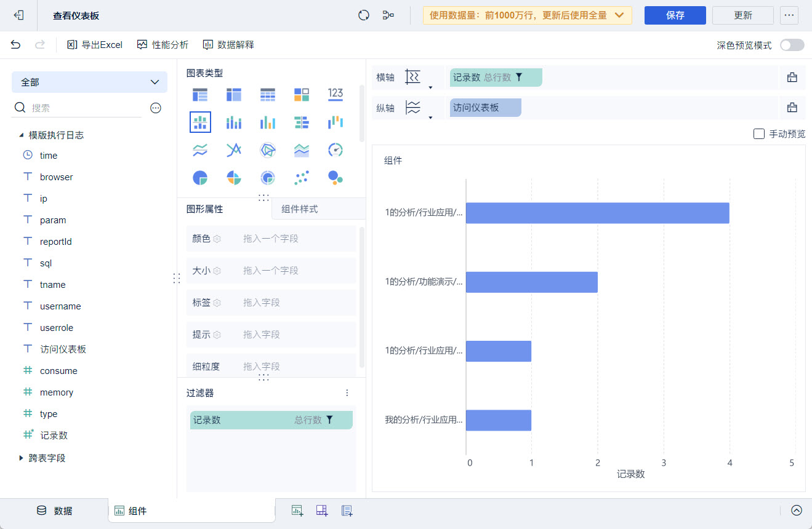The image size is (812, 529).
Task: Select the multi-series column chart type
Action: 268,122
